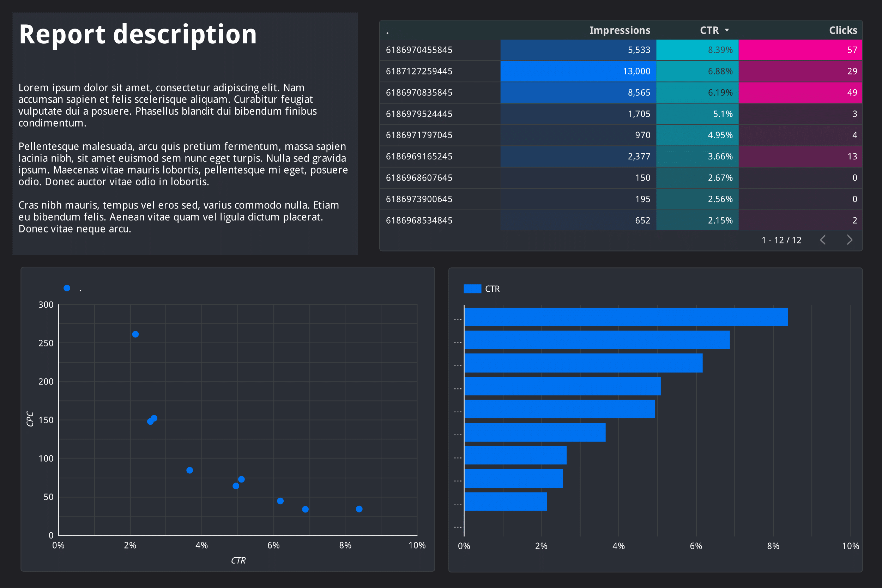Screen dimensions: 882x588
Task: Click the Report description heading
Action: [x=138, y=35]
